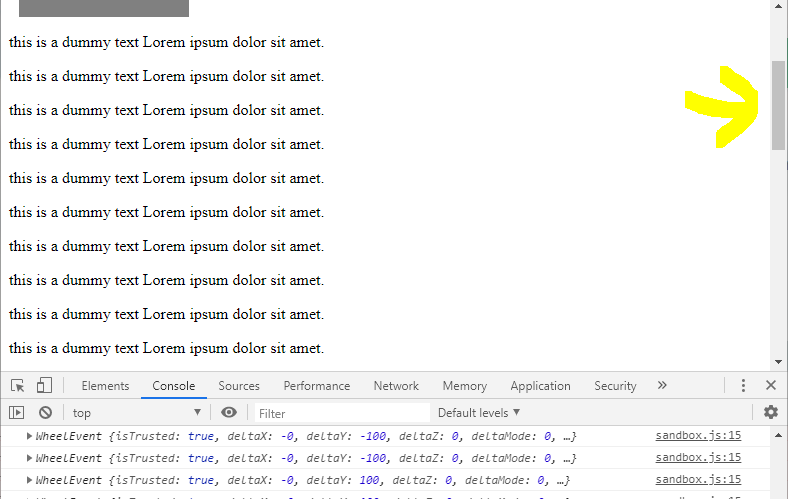The width and height of the screenshot is (788, 499).
Task: Expand the first WheelEvent log entry
Action: (x=30, y=437)
